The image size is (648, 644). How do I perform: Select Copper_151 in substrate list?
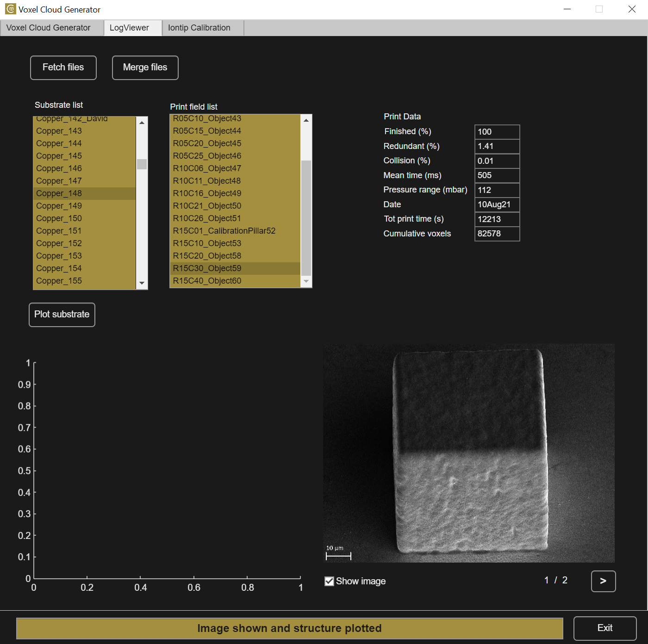[x=85, y=231]
